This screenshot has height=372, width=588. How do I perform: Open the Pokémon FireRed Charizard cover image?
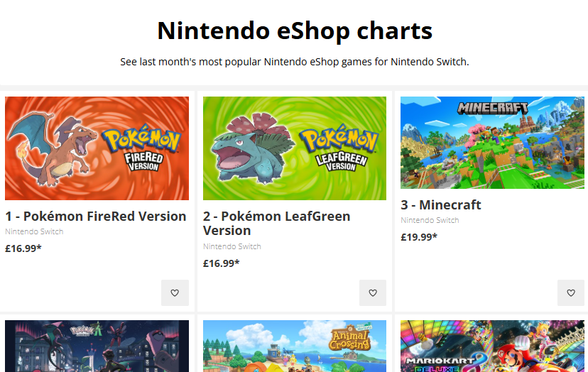pos(97,148)
